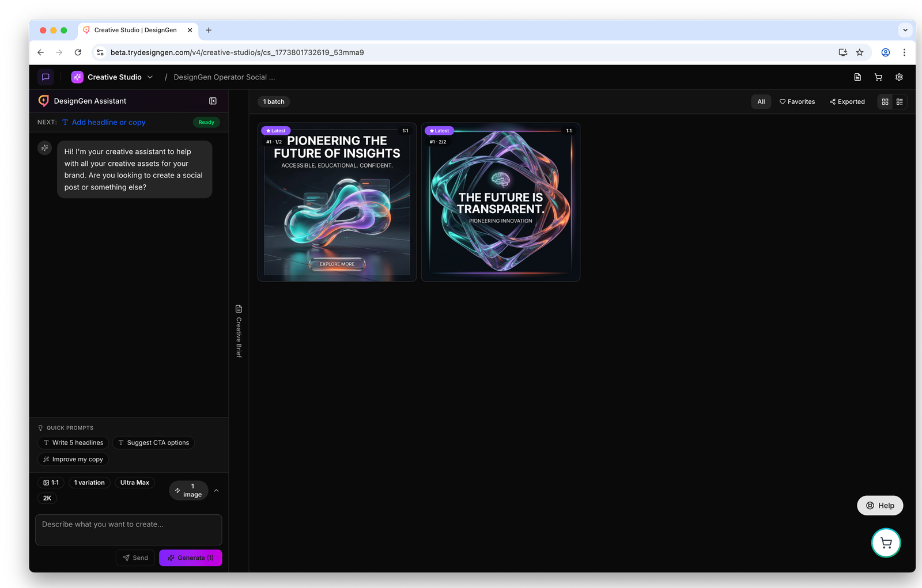Open the Chrome tab search dropdown

pyautogui.click(x=905, y=30)
